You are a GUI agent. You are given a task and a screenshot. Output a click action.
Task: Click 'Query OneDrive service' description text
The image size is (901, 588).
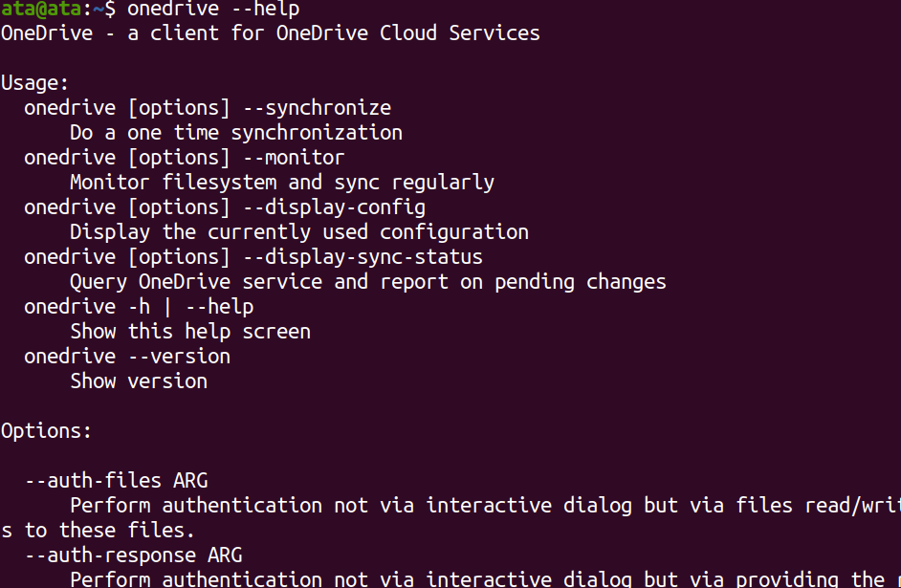(x=368, y=282)
